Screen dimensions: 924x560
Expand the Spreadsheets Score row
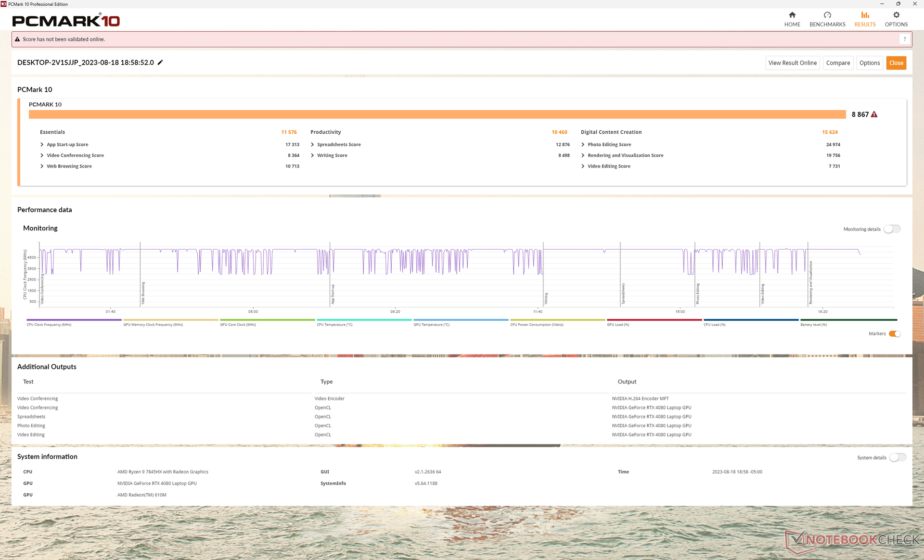pos(313,145)
